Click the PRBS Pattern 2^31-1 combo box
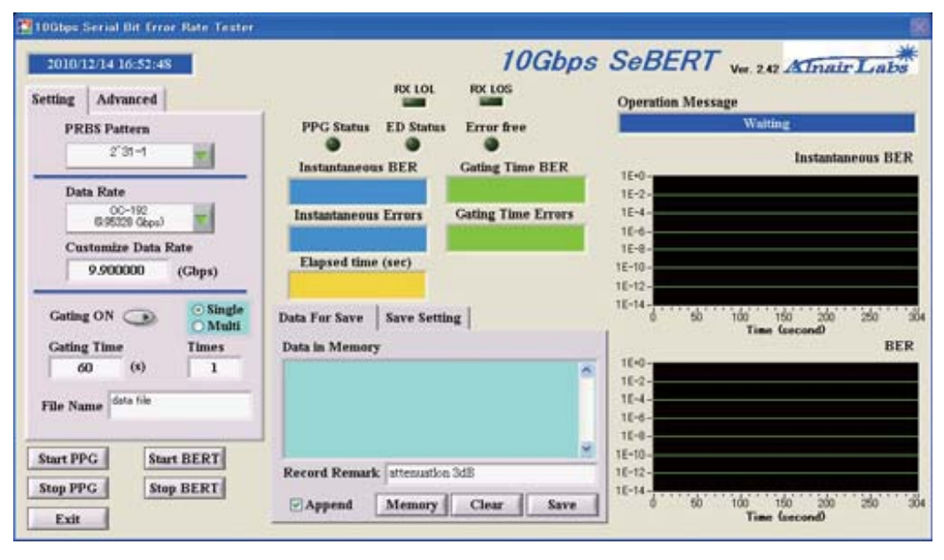This screenshot has width=944, height=560. (139, 156)
